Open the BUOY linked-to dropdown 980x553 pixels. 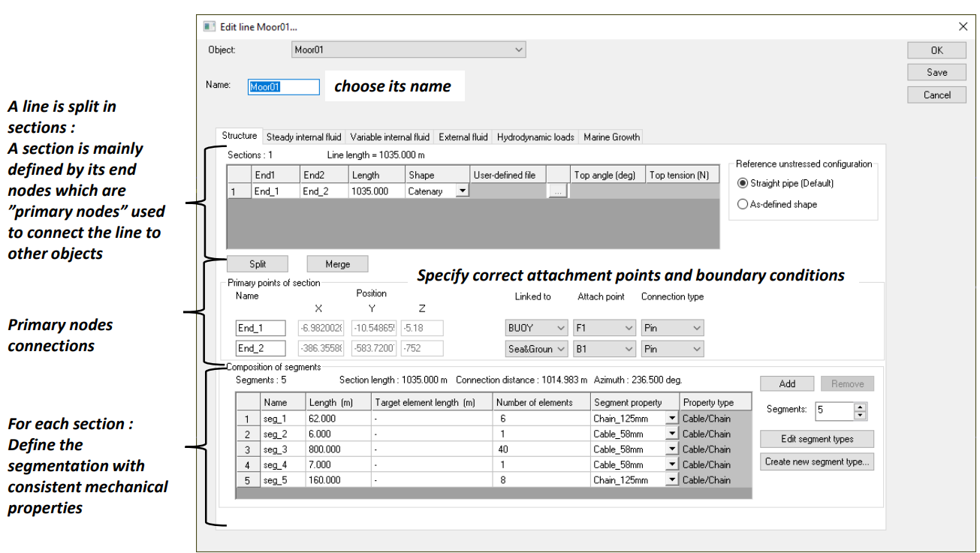click(x=536, y=328)
